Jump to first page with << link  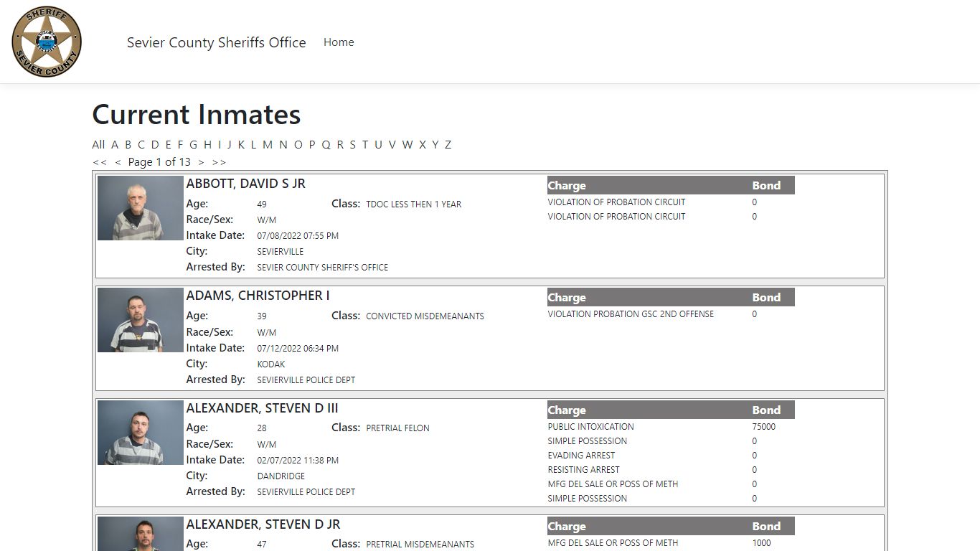pyautogui.click(x=100, y=162)
